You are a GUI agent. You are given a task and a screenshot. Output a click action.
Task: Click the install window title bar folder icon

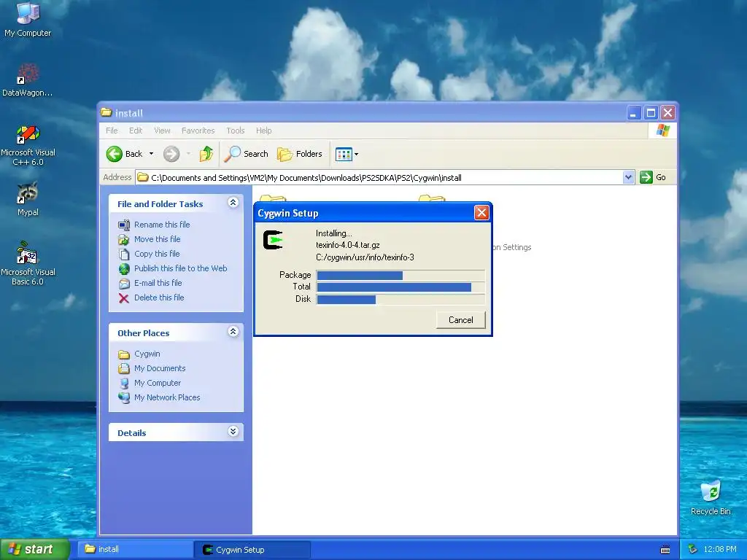(107, 112)
